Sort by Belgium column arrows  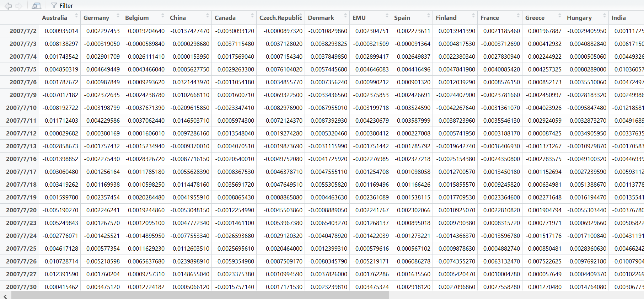[x=162, y=16]
